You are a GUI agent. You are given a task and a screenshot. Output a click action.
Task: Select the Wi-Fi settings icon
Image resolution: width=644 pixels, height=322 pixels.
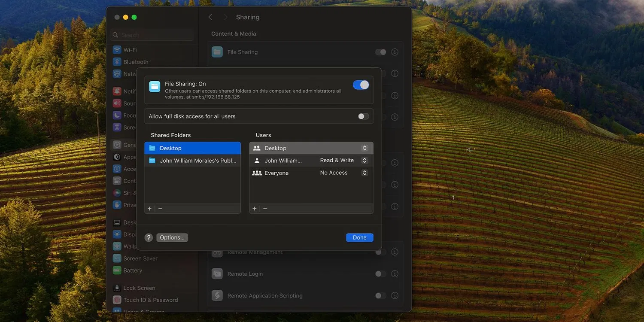tap(117, 50)
